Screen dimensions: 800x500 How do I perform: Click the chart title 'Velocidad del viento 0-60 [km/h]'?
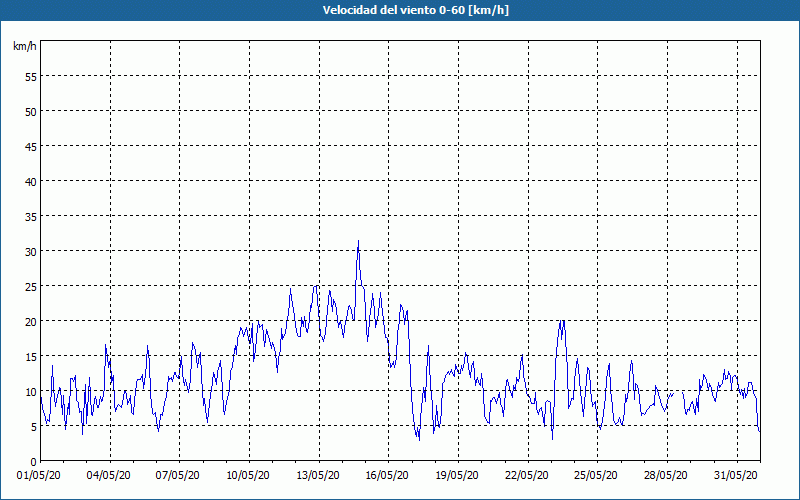coord(415,10)
